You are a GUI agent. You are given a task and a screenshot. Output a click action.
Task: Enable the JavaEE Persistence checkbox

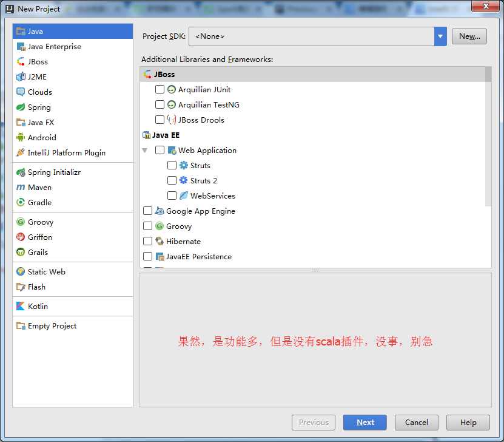click(x=147, y=256)
